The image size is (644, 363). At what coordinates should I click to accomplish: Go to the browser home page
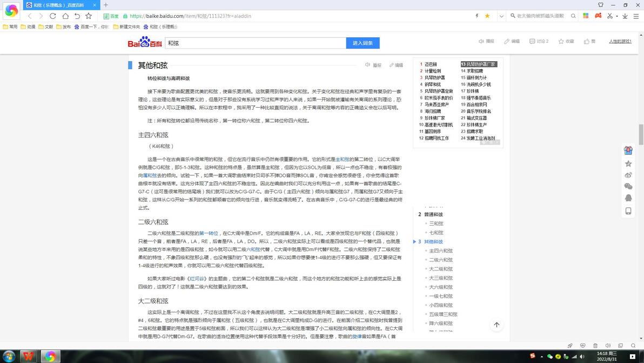65,16
